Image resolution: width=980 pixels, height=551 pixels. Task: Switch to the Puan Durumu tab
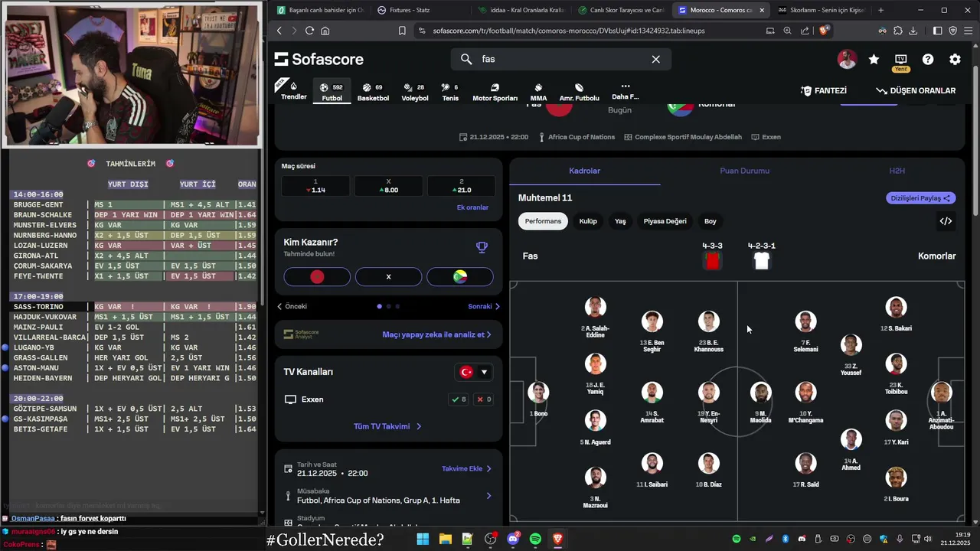(744, 171)
